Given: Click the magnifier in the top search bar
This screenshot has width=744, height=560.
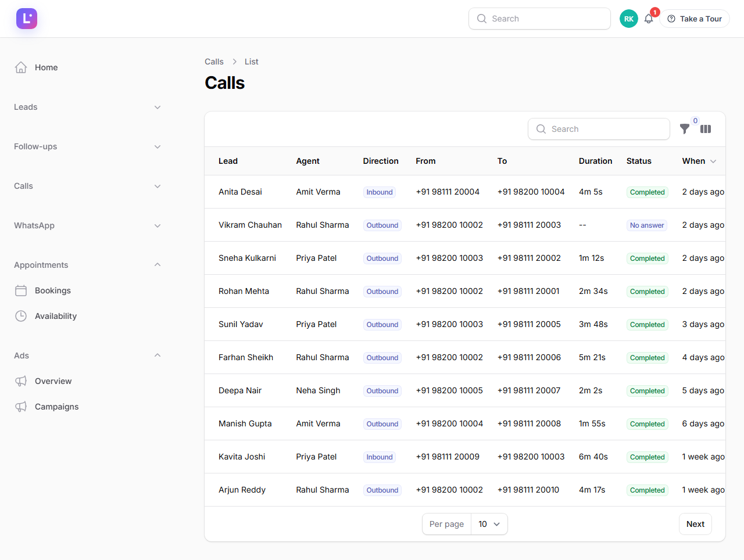Looking at the screenshot, I should [x=482, y=19].
